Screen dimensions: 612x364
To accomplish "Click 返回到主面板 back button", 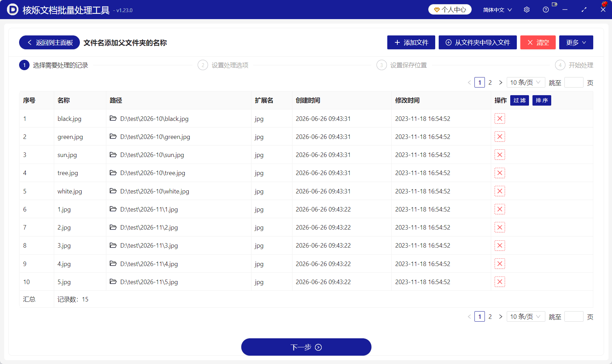I will point(49,42).
